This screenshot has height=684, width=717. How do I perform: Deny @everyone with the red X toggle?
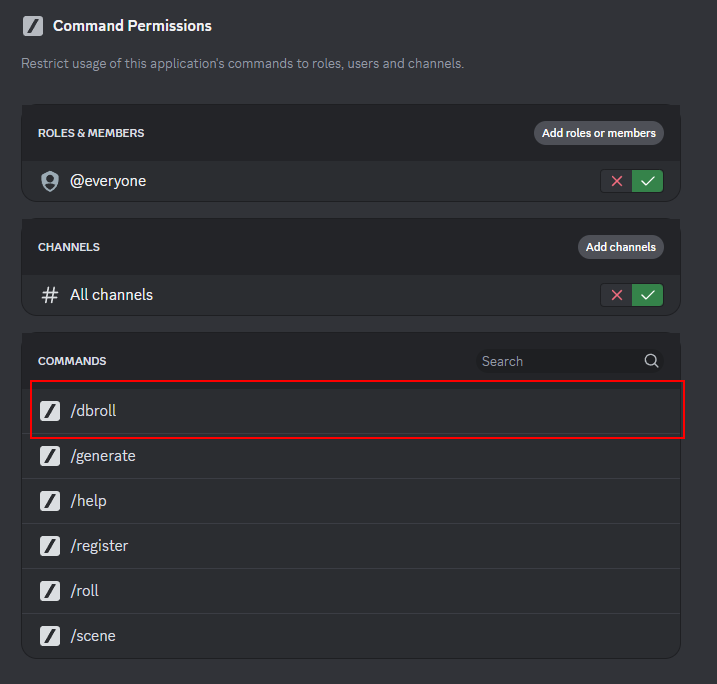616,181
